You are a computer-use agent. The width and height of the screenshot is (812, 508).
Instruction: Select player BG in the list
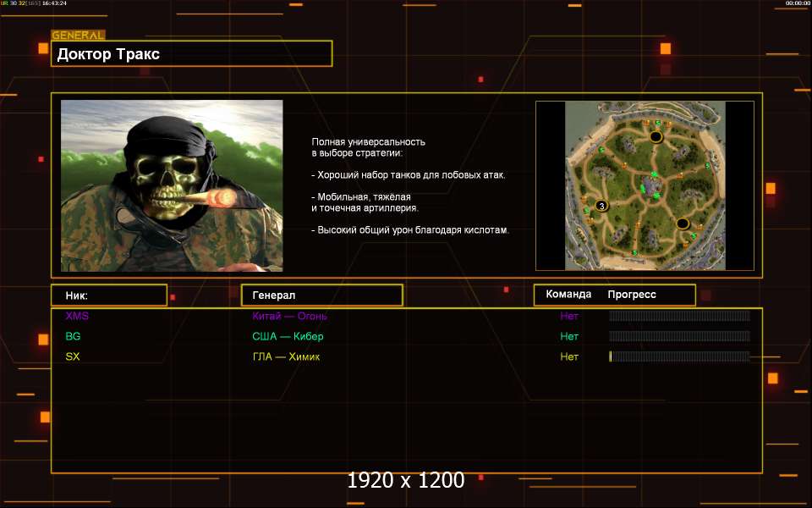(x=73, y=336)
